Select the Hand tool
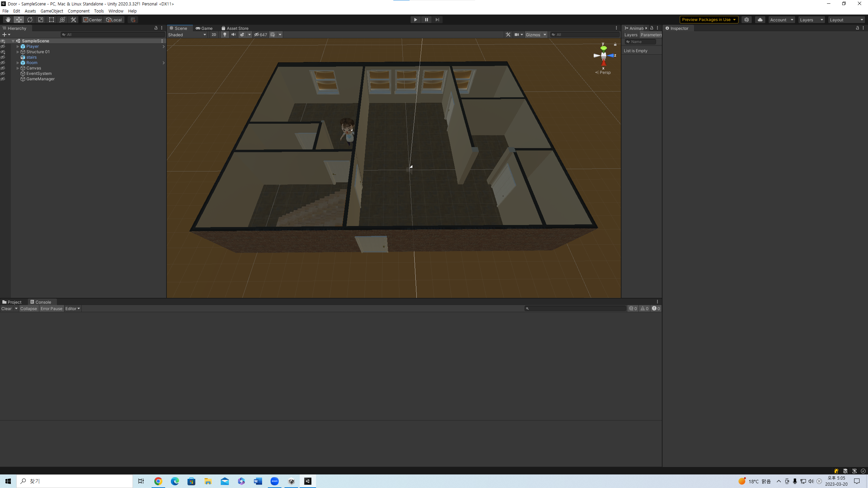The width and height of the screenshot is (868, 488). [8, 20]
